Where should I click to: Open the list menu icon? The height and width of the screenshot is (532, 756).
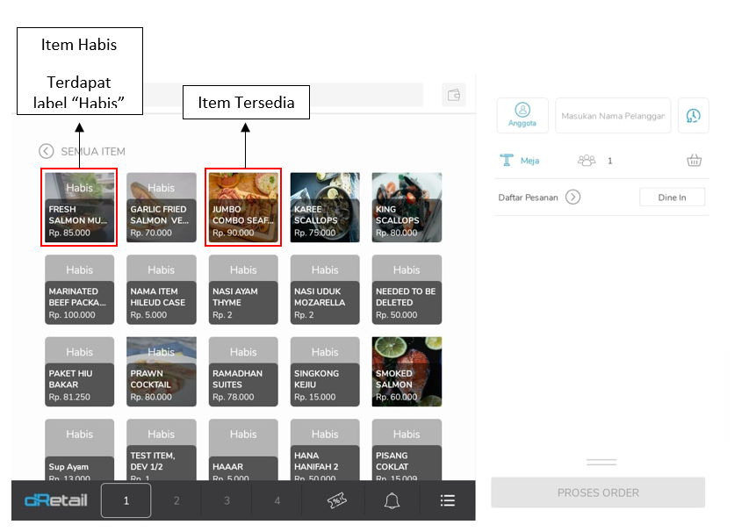point(448,500)
